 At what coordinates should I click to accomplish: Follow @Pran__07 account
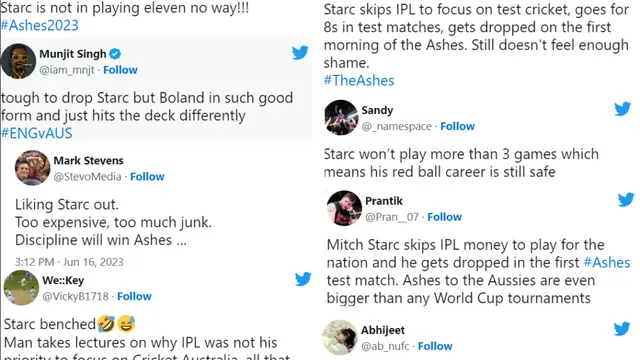[444, 217]
